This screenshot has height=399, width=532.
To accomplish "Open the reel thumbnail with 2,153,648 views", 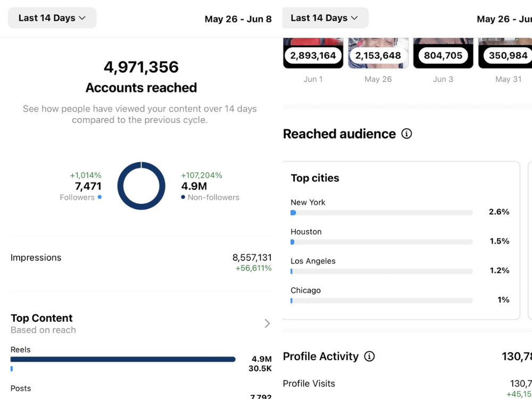I will (378, 53).
